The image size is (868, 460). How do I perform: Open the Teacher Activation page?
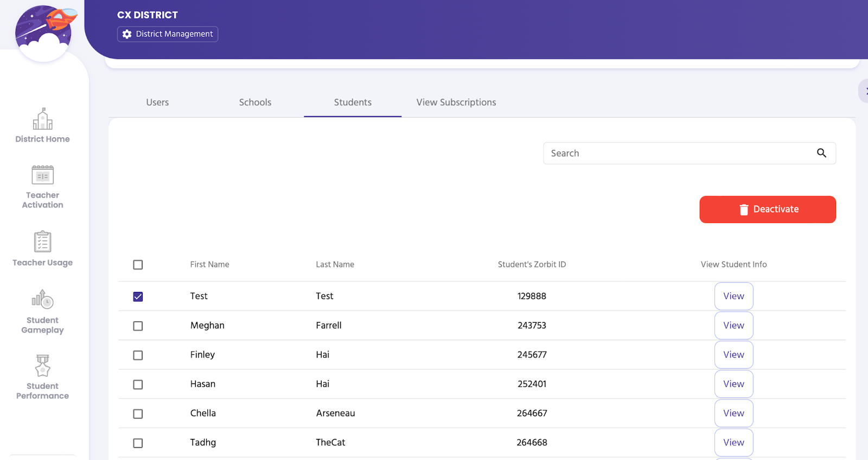(x=42, y=187)
